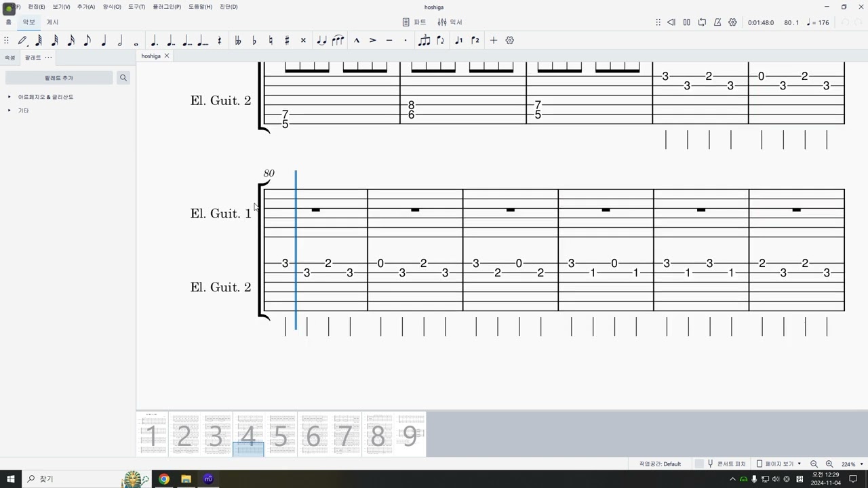Open the Format menu
868x488 pixels.
coord(112,7)
